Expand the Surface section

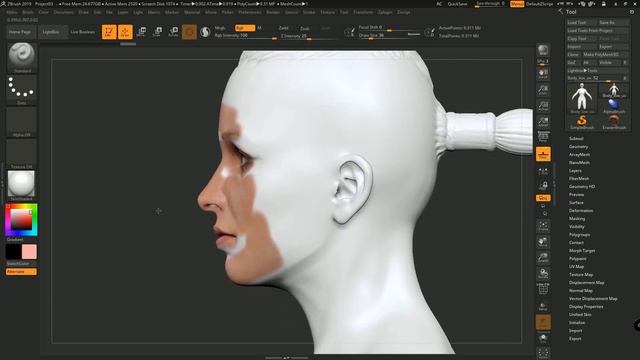coord(576,202)
